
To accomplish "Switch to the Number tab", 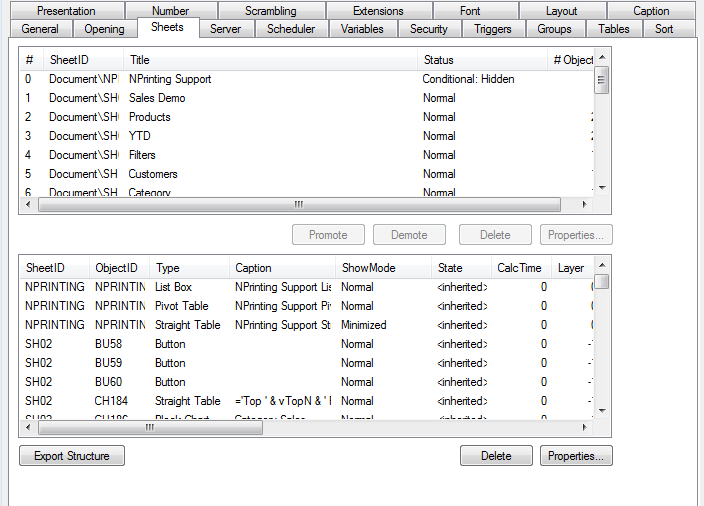I will 171,11.
